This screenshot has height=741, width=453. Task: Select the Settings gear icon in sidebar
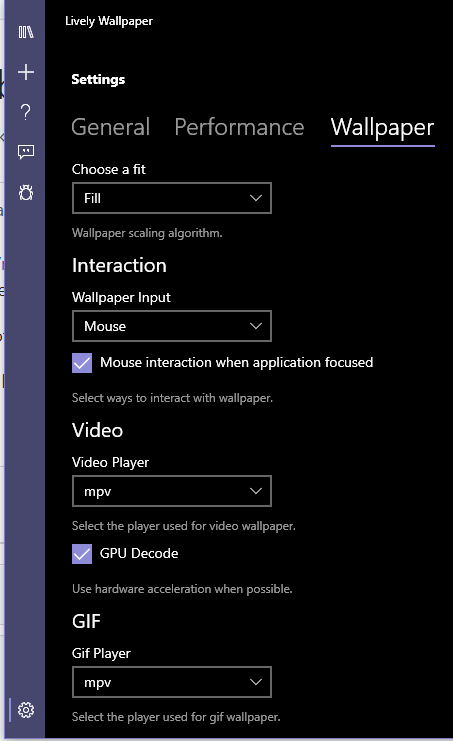26,710
